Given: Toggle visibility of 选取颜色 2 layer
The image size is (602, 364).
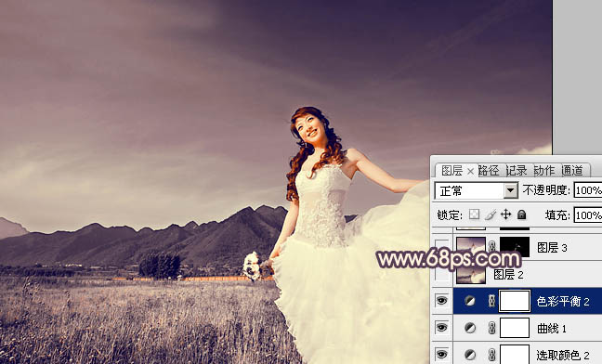Looking at the screenshot, I should tap(442, 354).
